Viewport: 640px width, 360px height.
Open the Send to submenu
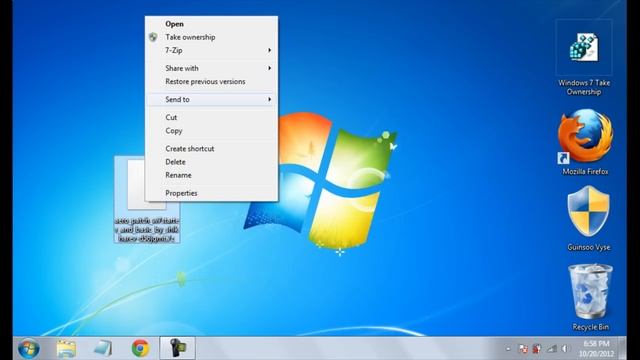click(x=211, y=100)
